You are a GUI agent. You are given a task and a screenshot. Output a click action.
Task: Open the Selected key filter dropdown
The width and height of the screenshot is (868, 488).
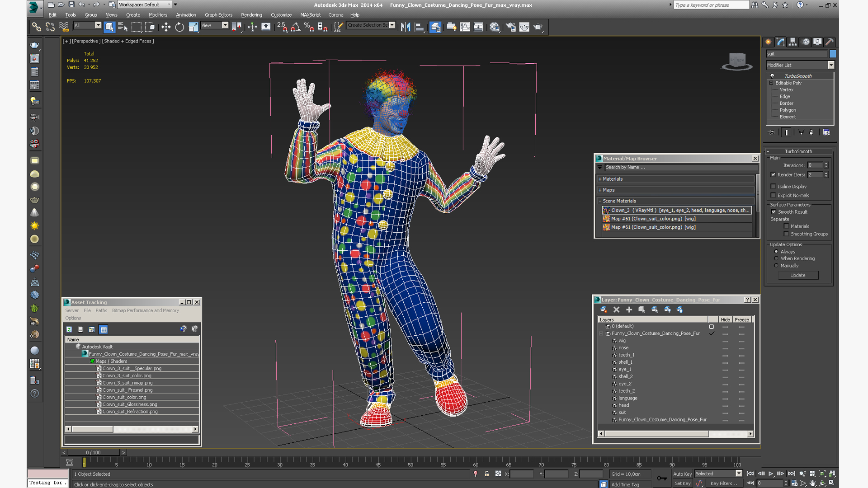click(x=718, y=474)
